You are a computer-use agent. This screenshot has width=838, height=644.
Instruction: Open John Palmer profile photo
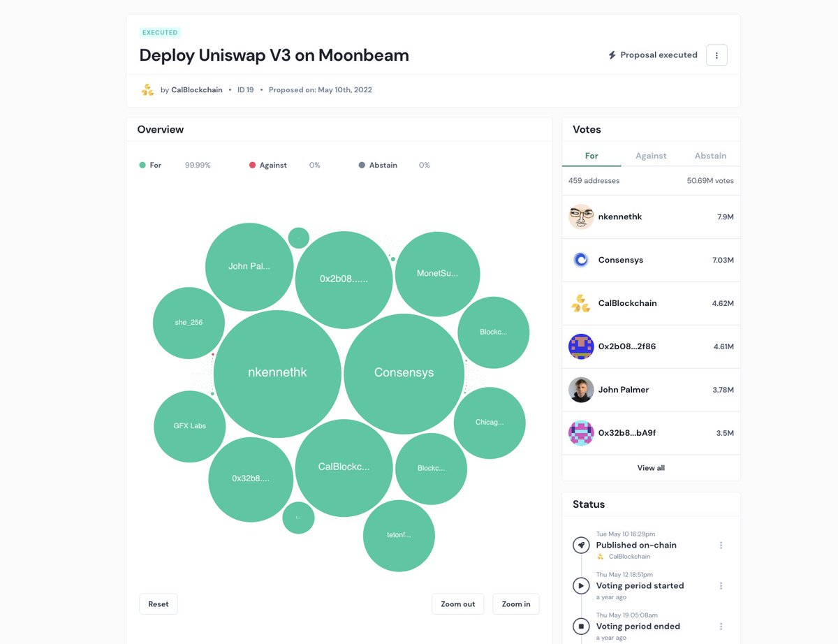tap(581, 390)
